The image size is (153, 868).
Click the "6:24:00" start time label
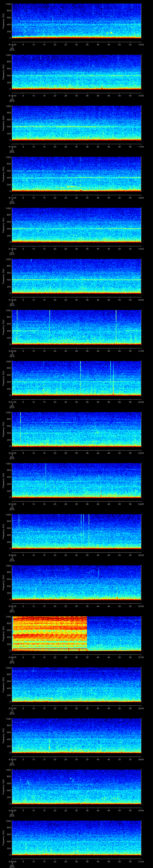pyautogui.click(x=12, y=555)
